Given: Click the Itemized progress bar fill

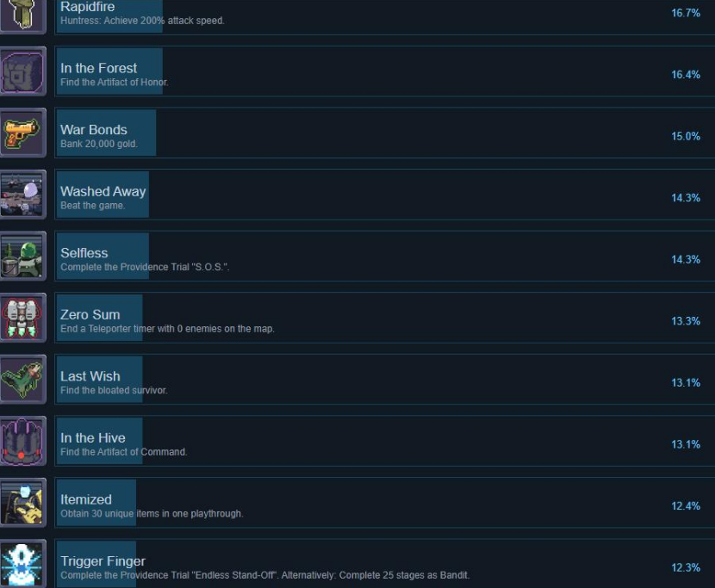Looking at the screenshot, I should [x=96, y=502].
